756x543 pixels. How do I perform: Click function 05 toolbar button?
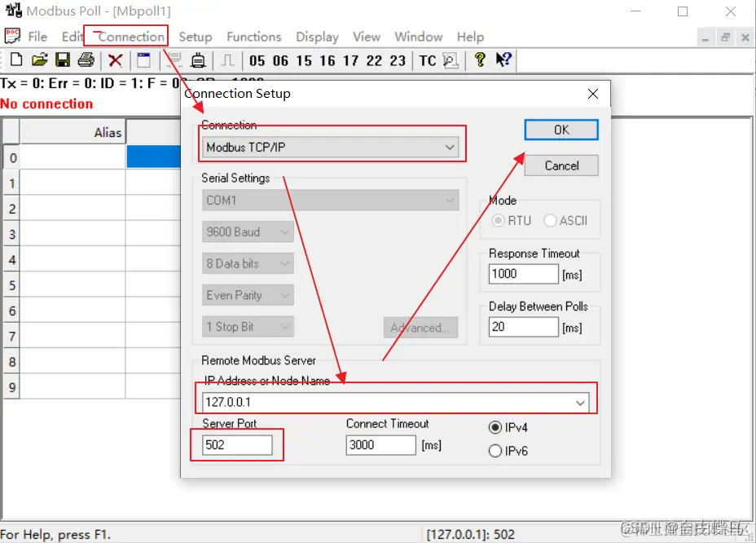[257, 61]
